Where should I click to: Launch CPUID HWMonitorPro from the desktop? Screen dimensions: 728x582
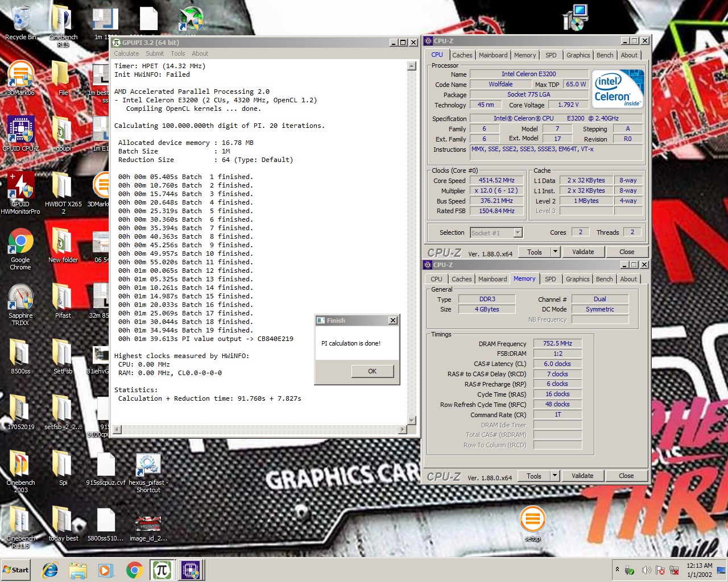tap(20, 193)
